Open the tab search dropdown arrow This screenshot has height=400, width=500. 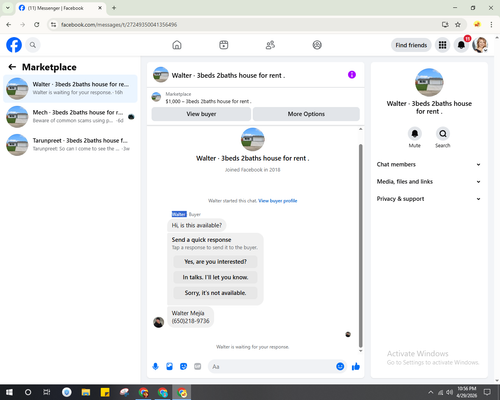(x=8, y=8)
